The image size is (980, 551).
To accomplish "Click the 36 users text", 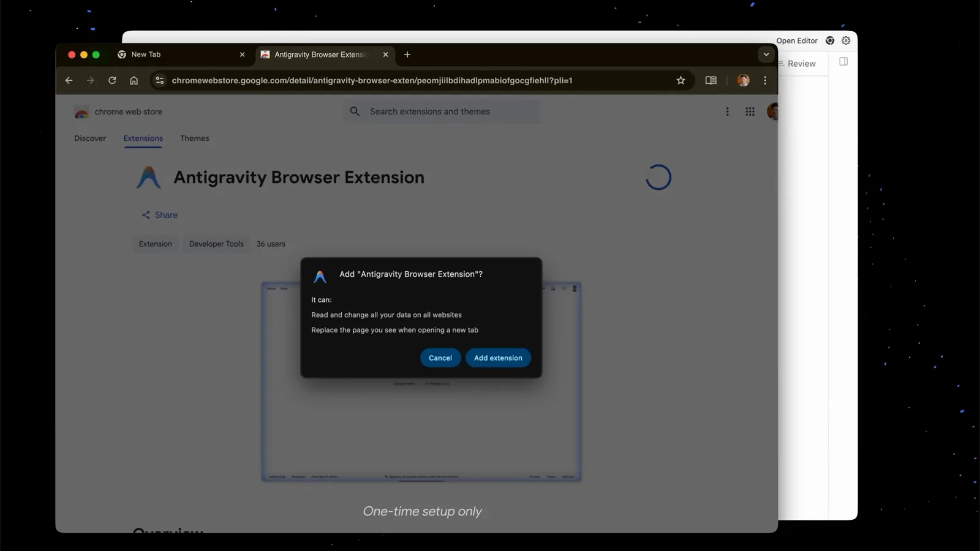I will coord(271,244).
